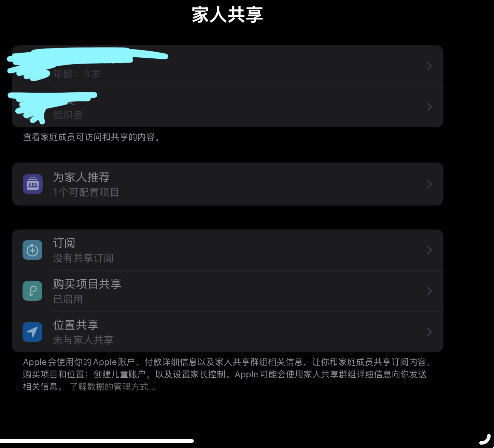Expand chevron on 位置共享 row
The width and height of the screenshot is (494, 448).
pyautogui.click(x=429, y=332)
